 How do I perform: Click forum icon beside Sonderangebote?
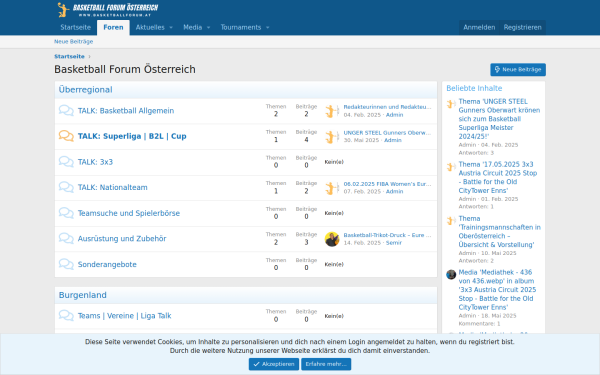[66, 264]
